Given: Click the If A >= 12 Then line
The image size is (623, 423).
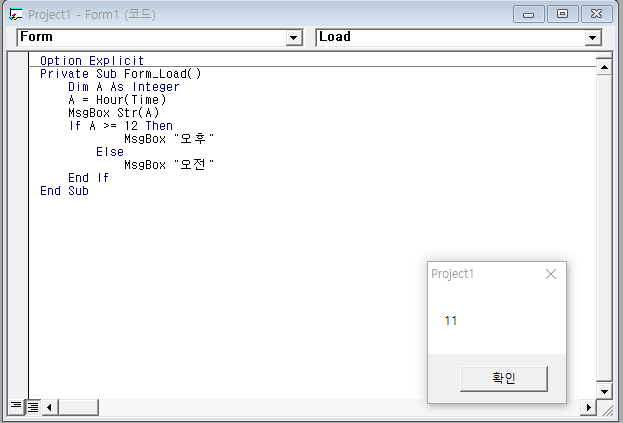Looking at the screenshot, I should [x=121, y=126].
